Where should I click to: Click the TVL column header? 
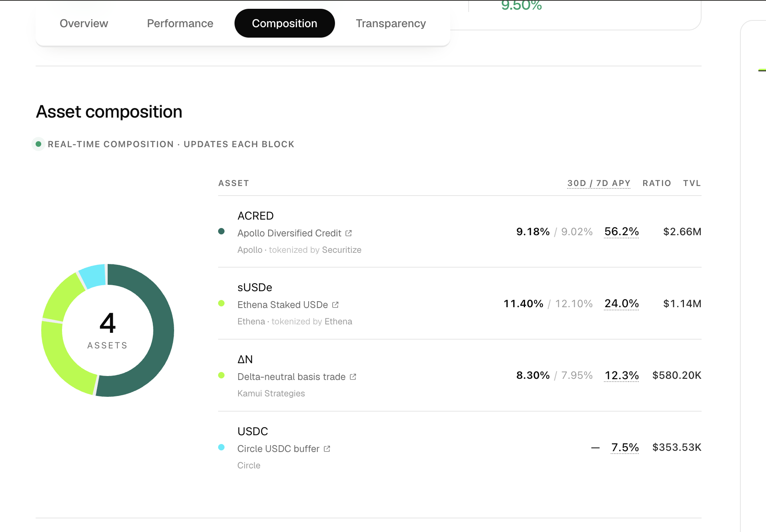point(692,183)
